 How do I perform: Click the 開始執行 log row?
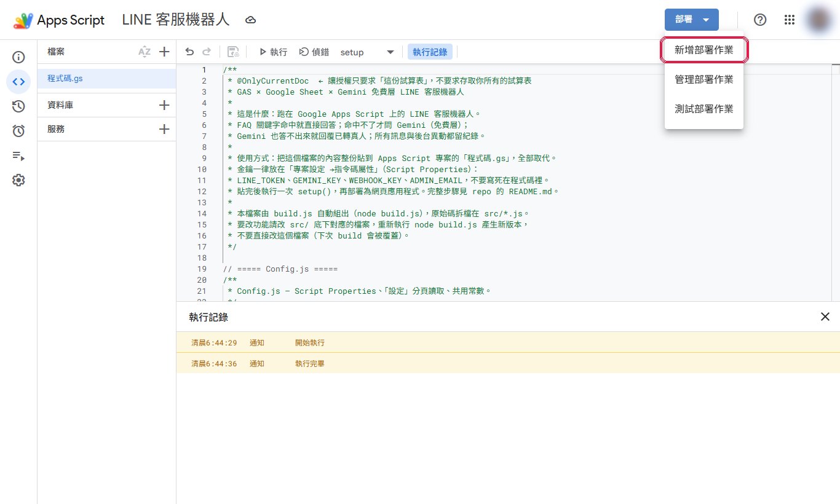pyautogui.click(x=508, y=342)
